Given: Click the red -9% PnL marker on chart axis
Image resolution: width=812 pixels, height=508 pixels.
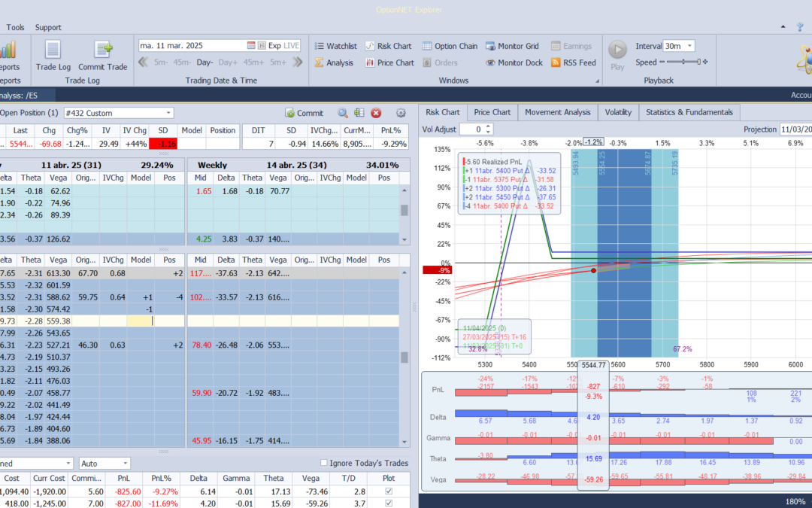Looking at the screenshot, I should pyautogui.click(x=438, y=270).
